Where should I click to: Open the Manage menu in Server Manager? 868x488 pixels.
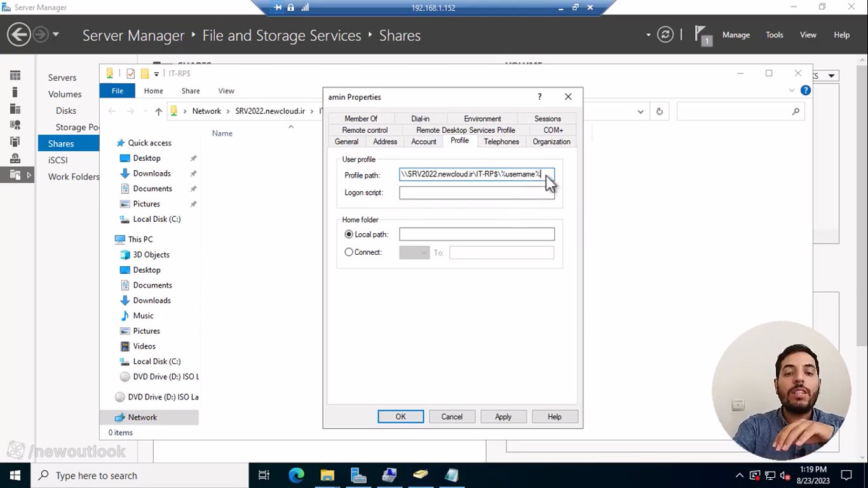click(736, 35)
